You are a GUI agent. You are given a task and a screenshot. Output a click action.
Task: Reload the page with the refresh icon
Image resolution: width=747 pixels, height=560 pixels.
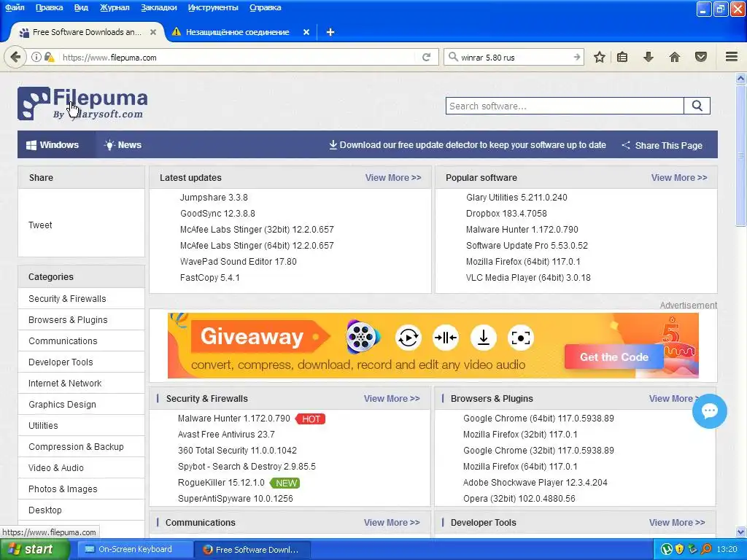point(426,57)
